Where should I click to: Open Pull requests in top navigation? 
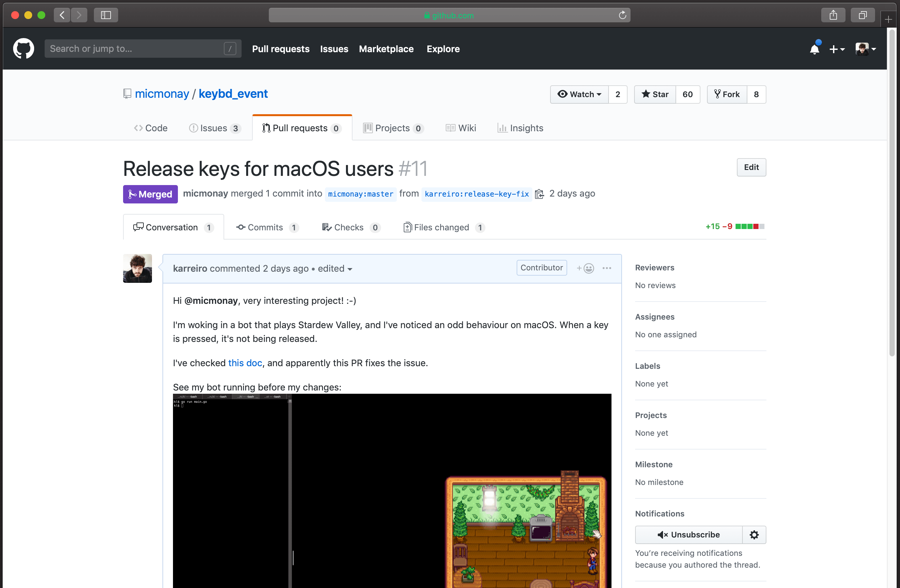pyautogui.click(x=281, y=49)
